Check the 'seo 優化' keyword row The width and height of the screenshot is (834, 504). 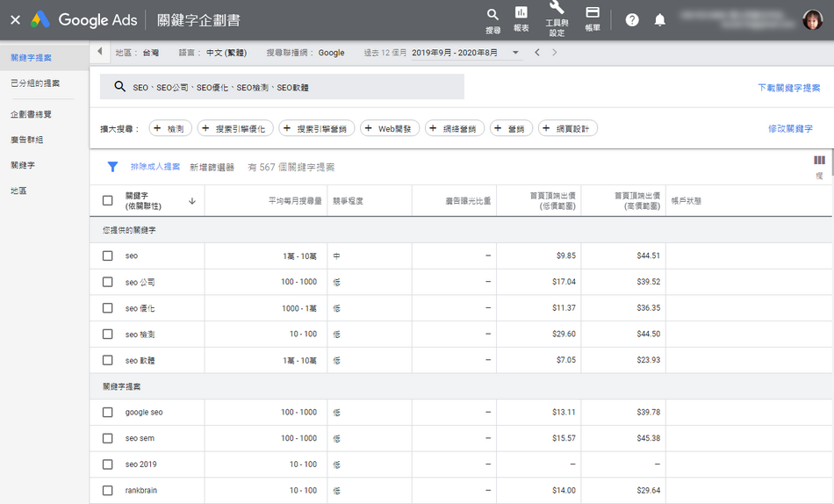pyautogui.click(x=107, y=308)
